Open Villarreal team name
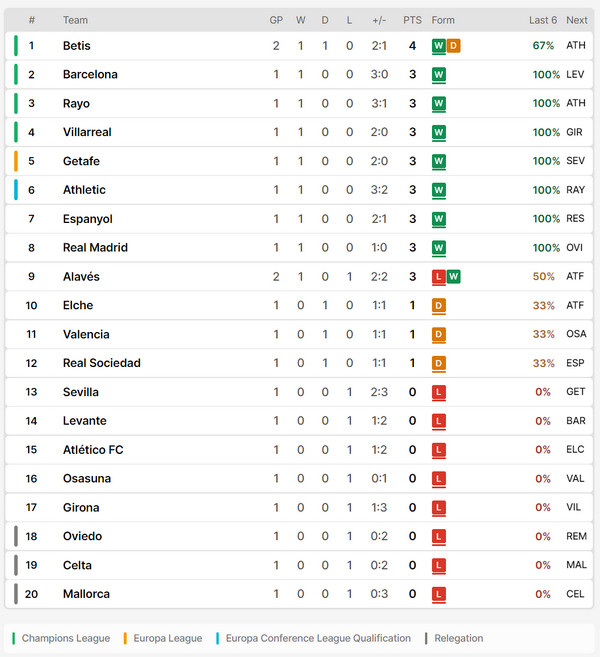This screenshot has height=657, width=600. [87, 132]
